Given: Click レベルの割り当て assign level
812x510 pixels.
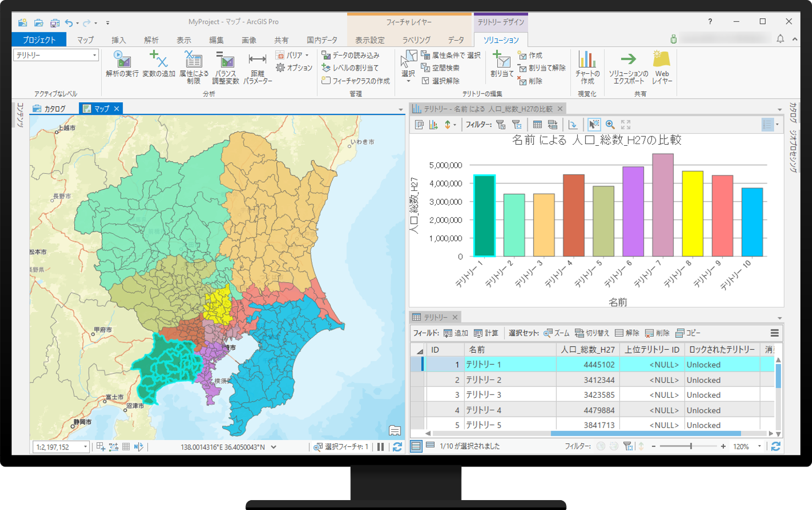Looking at the screenshot, I should (x=350, y=68).
